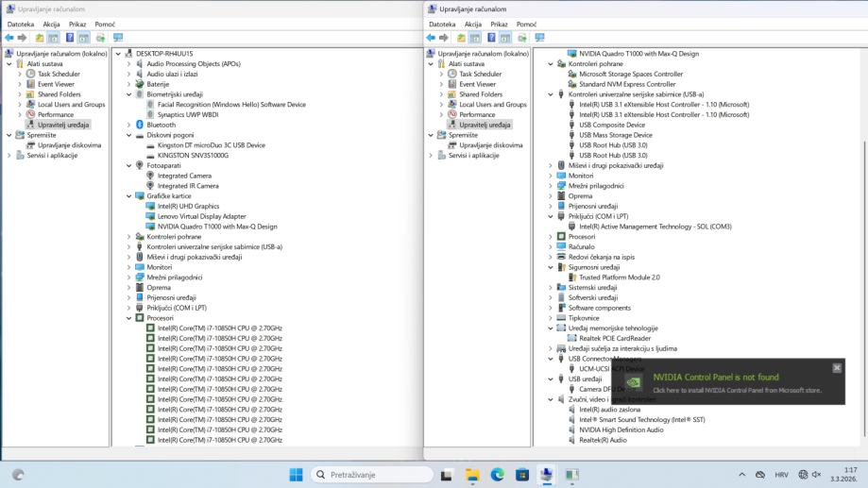Select Intel(R) UHD Graphics adapter
Image resolution: width=868 pixels, height=488 pixels.
coord(188,206)
